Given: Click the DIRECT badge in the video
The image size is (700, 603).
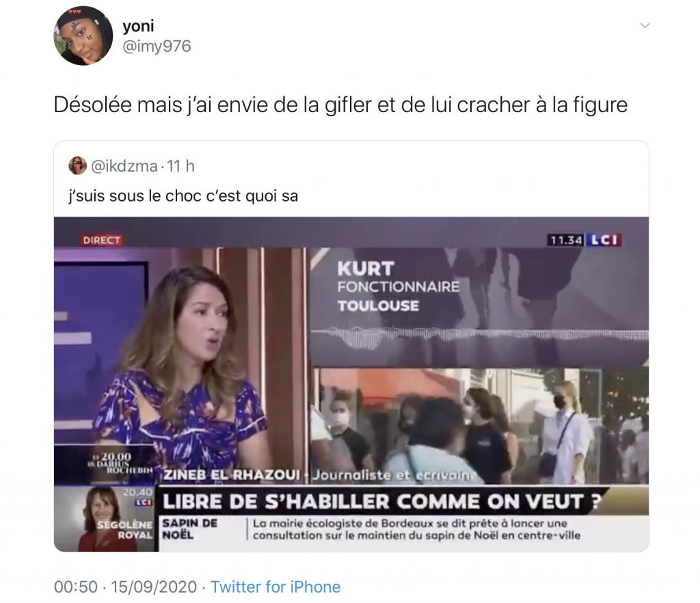Looking at the screenshot, I should click(x=101, y=240).
